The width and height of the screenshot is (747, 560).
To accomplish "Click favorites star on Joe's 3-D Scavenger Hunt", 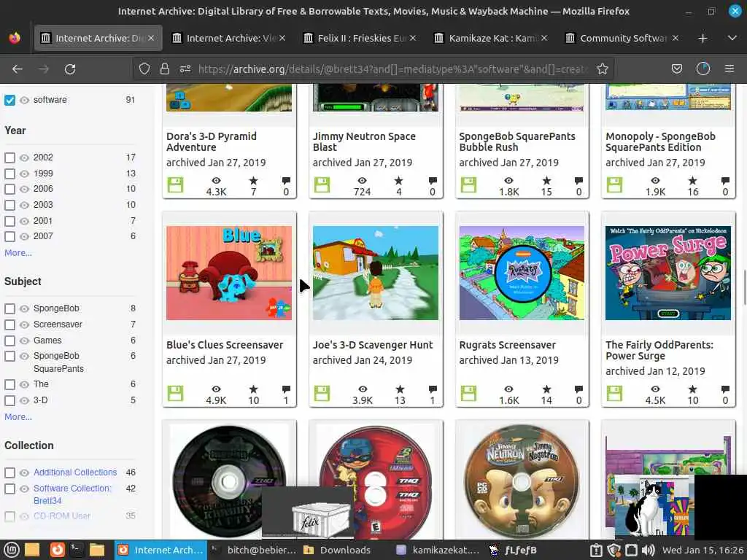I will pyautogui.click(x=400, y=389).
